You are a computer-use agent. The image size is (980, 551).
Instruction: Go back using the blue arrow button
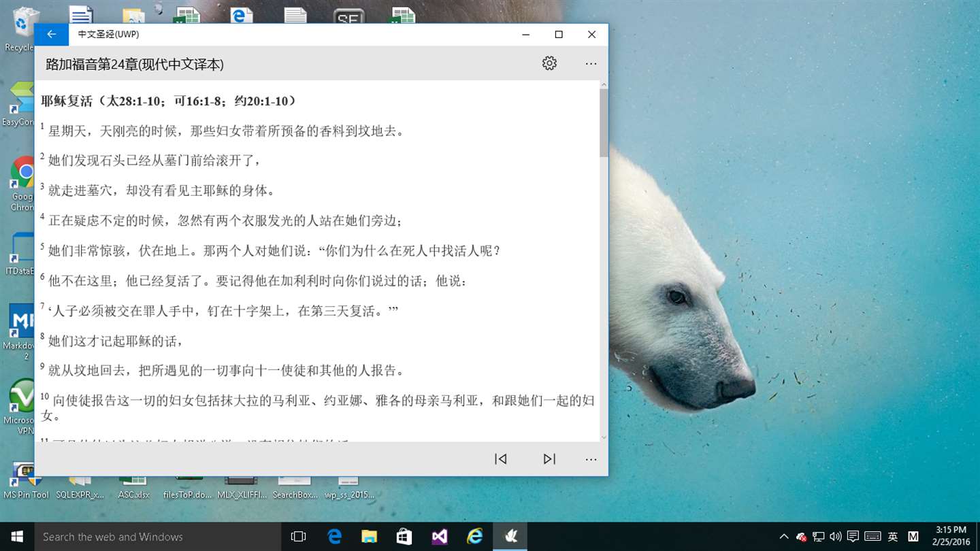click(52, 35)
